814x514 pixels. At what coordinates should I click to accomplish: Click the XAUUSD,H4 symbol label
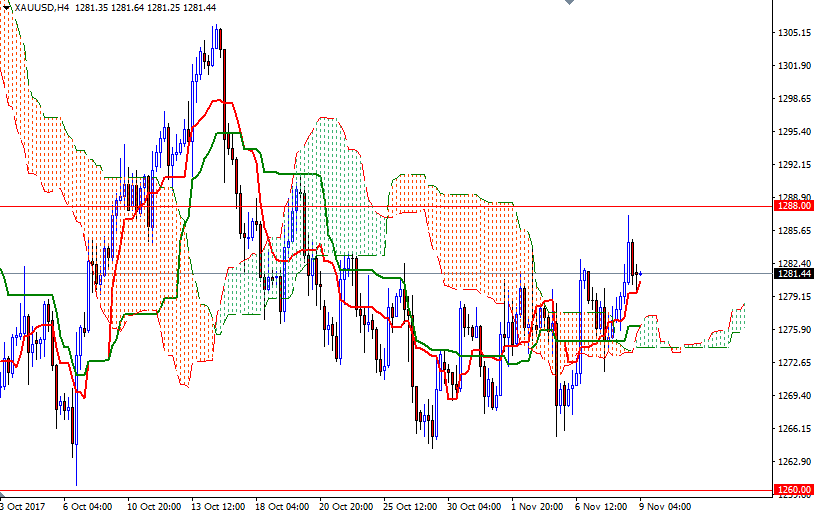(42, 8)
